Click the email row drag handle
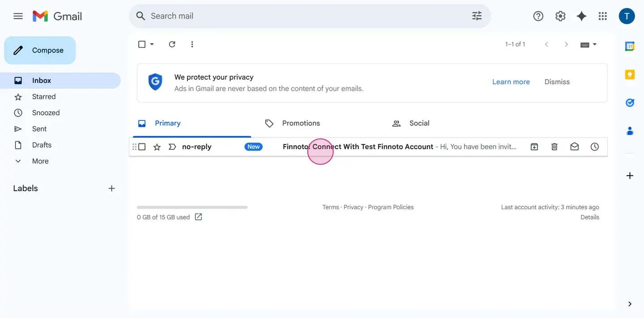The width and height of the screenshot is (644, 318). pyautogui.click(x=134, y=147)
